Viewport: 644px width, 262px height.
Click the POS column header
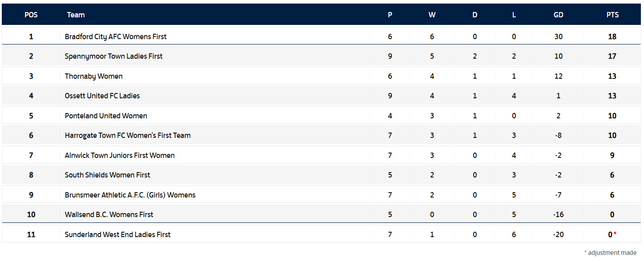[31, 15]
